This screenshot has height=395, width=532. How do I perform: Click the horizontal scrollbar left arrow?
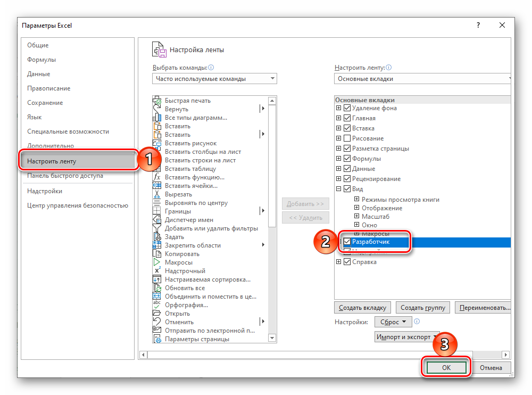[x=143, y=355]
